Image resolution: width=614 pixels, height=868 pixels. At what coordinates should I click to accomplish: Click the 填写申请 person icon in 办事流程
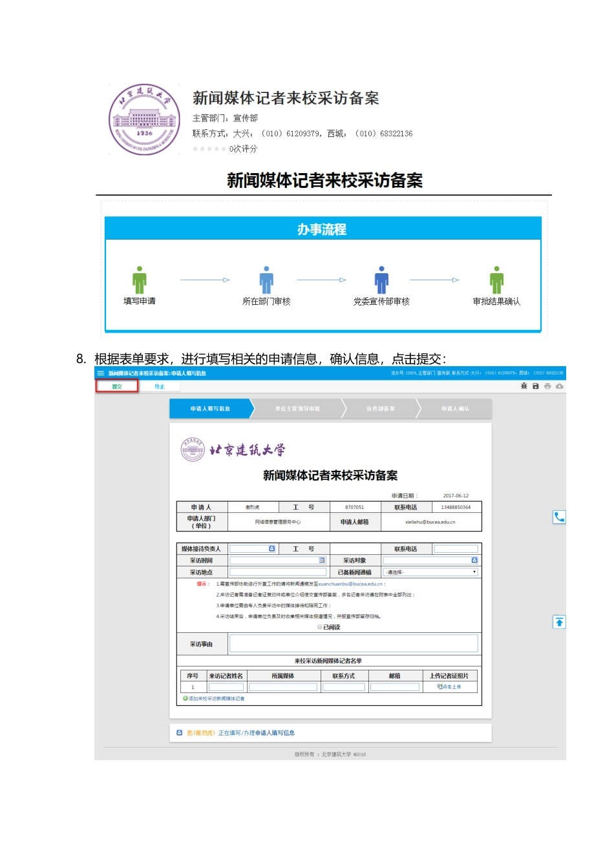pyautogui.click(x=139, y=280)
